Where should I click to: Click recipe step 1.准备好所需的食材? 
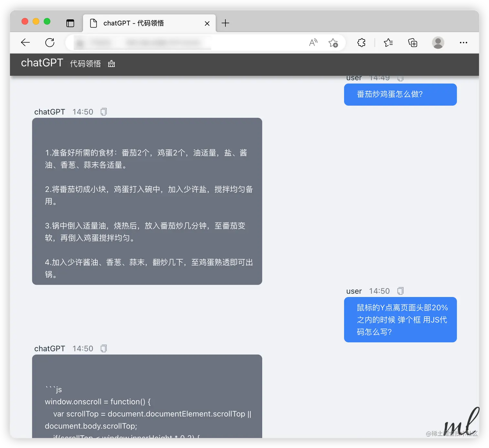[146, 159]
